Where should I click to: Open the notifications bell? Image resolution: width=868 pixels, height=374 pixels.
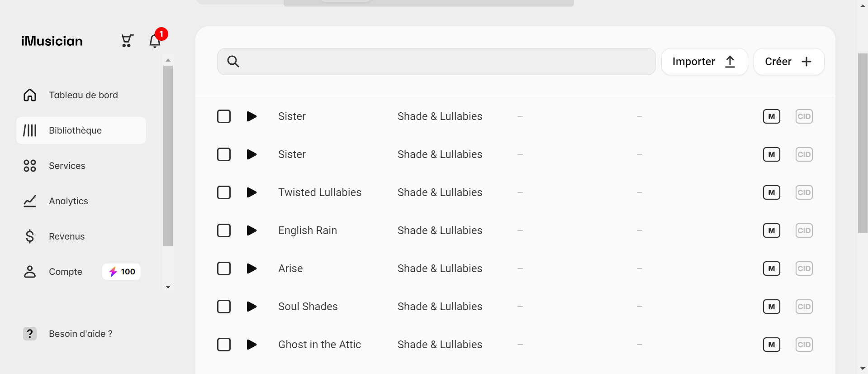point(155,41)
